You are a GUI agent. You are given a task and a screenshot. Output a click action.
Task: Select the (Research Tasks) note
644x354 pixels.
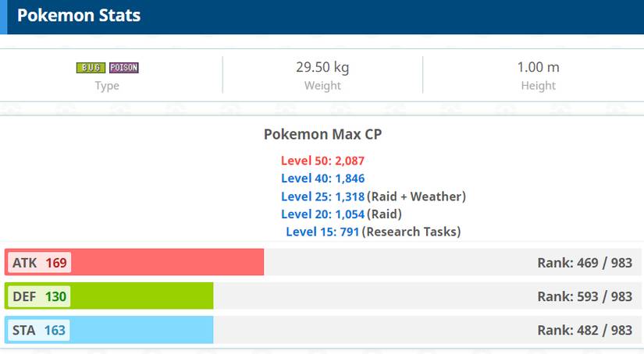(411, 232)
